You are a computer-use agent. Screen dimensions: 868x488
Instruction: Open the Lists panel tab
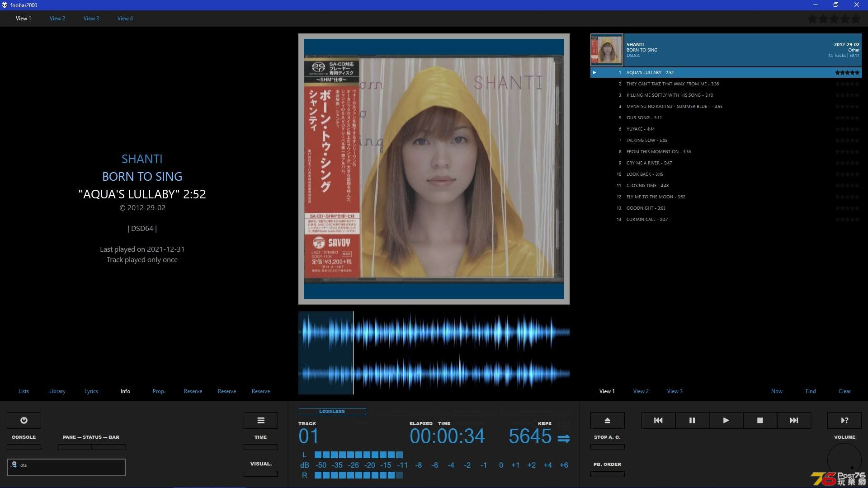click(x=24, y=391)
